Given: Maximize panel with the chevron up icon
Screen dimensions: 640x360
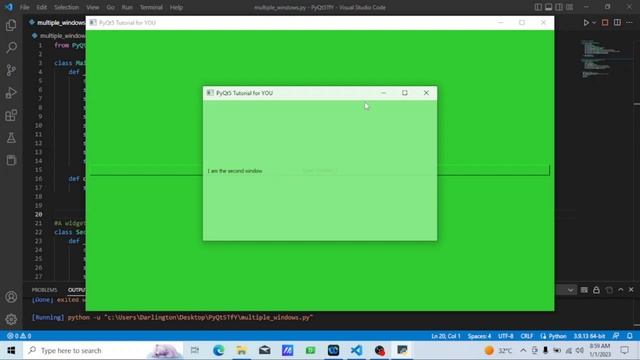Looking at the screenshot, I should pyautogui.click(x=620, y=290).
